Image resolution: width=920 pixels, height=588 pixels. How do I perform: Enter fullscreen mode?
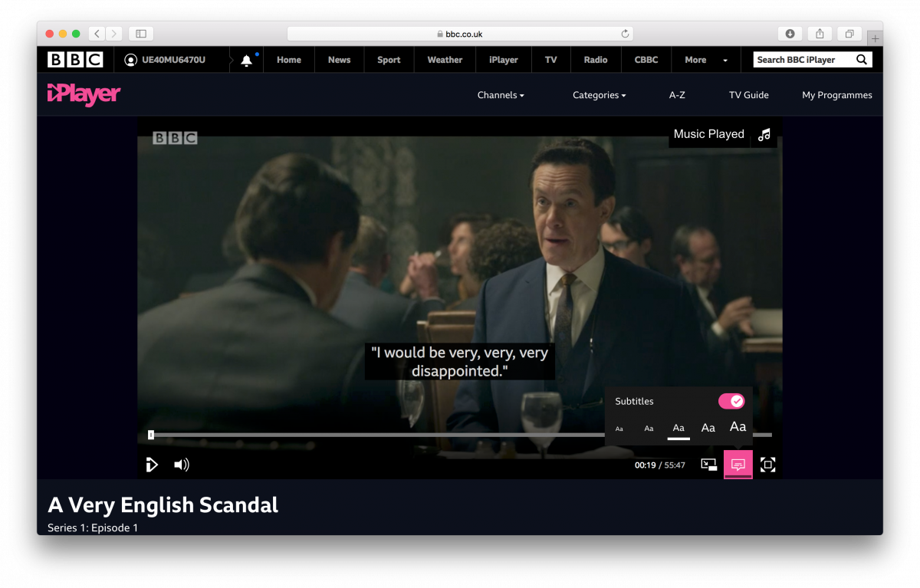pyautogui.click(x=767, y=465)
